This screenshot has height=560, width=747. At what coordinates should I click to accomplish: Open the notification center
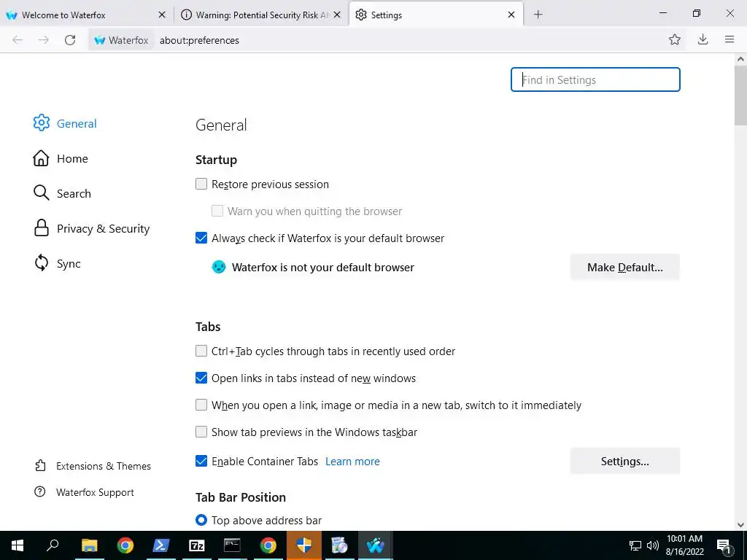click(724, 546)
